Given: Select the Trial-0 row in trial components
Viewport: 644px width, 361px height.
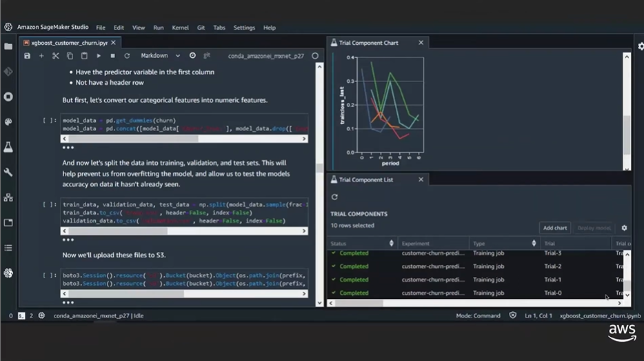Looking at the screenshot, I should (x=475, y=293).
